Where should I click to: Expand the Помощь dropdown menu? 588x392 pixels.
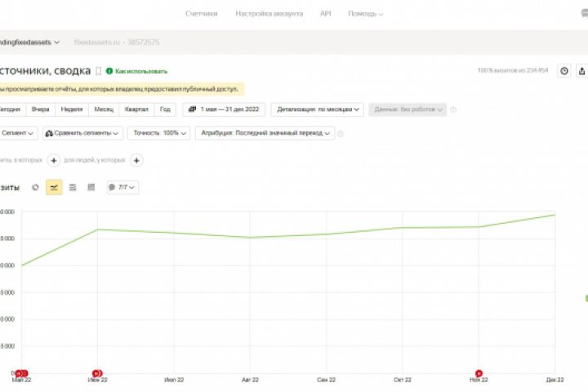pos(365,14)
